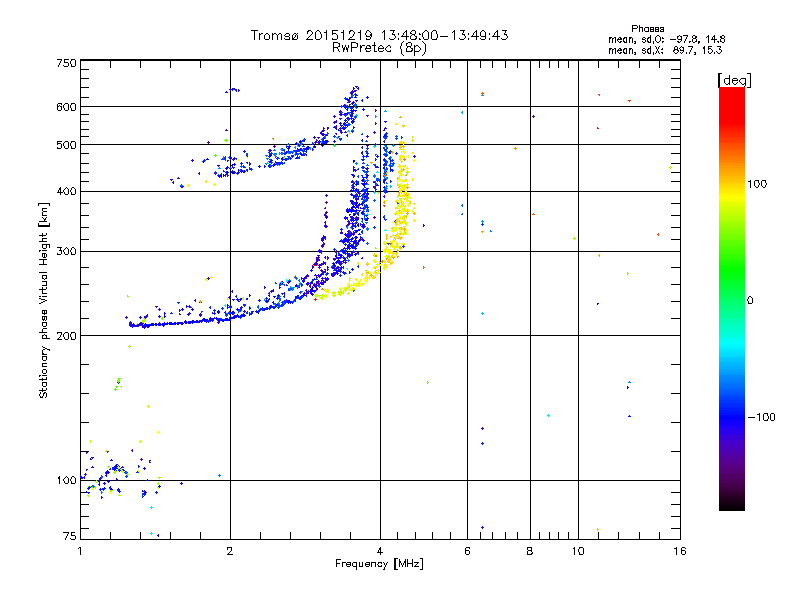Click the y-axis tick label '100'
This screenshot has height=600, width=800.
[66, 481]
